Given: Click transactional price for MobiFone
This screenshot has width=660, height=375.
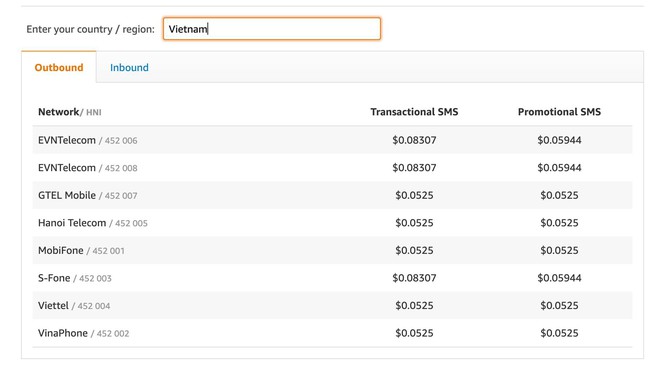Looking at the screenshot, I should pyautogui.click(x=414, y=250).
